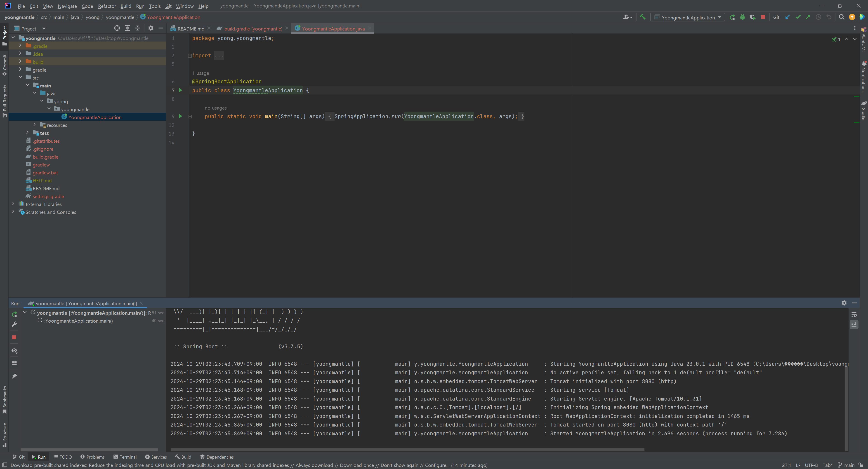Image resolution: width=868 pixels, height=469 pixels.
Task: Click the Debug bug icon in toolbar
Action: coord(742,17)
